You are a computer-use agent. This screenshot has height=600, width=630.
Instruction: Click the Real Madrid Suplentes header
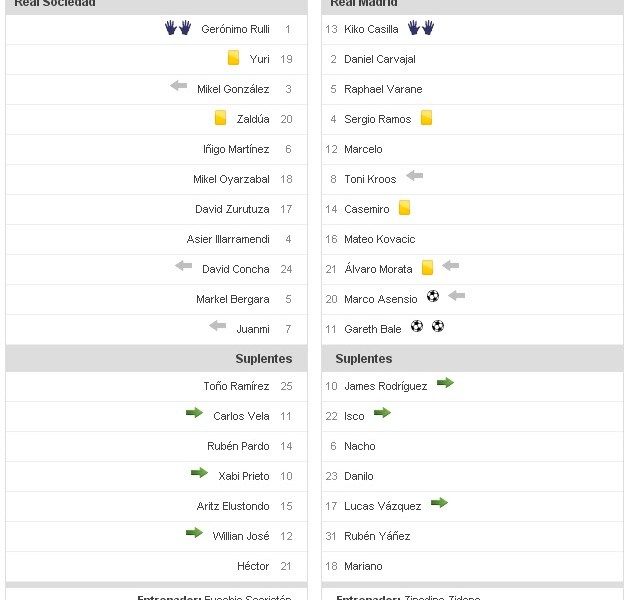(x=363, y=358)
